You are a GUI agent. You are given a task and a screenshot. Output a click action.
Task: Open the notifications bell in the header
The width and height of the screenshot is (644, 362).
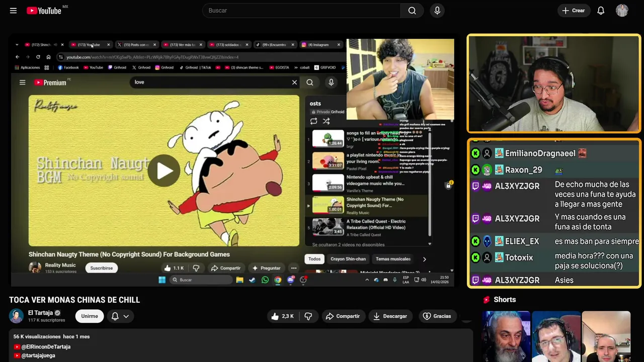pos(601,11)
